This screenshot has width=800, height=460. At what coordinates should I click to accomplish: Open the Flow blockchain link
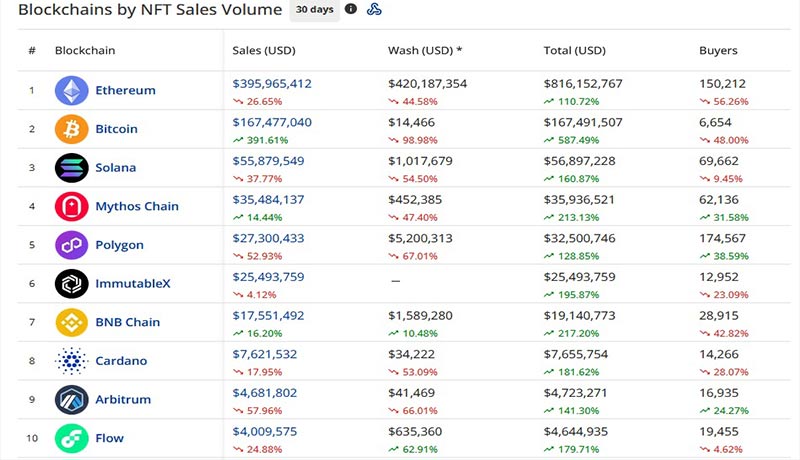point(109,438)
